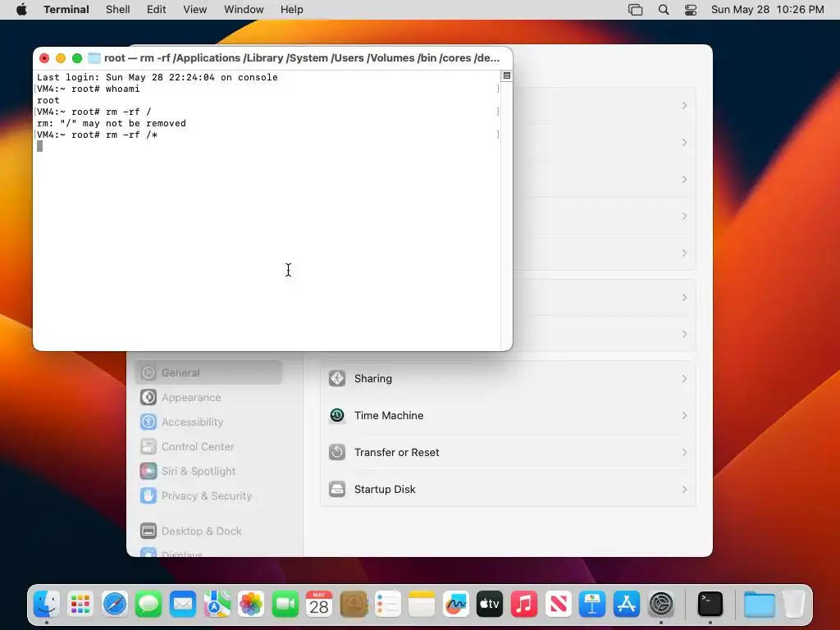The height and width of the screenshot is (630, 840).
Task: Select Accessibility in Settings sidebar
Action: click(208, 422)
